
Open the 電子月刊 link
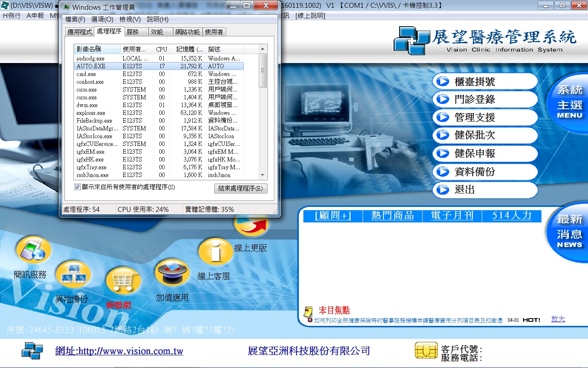pos(452,215)
